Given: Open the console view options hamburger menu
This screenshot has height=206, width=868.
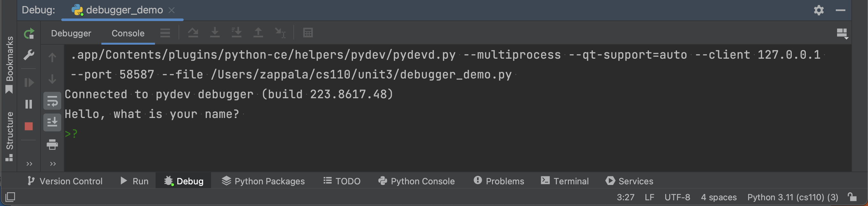Looking at the screenshot, I should pyautogui.click(x=165, y=33).
